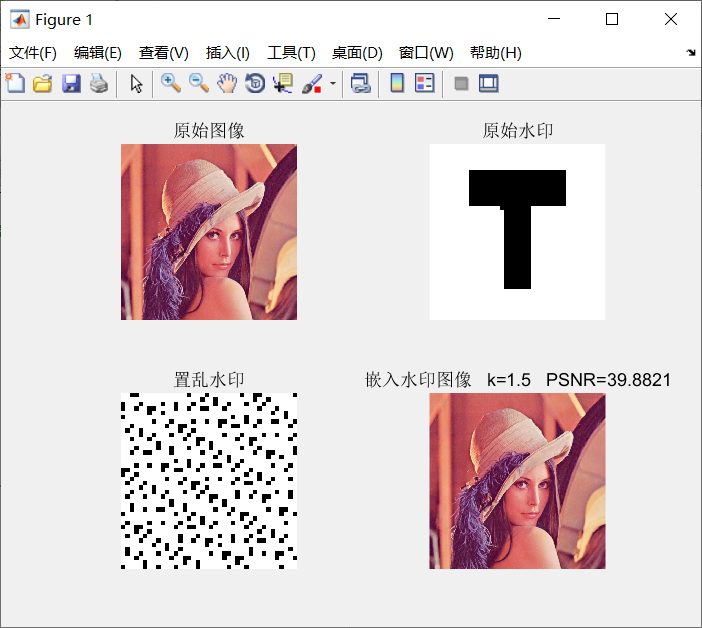The width and height of the screenshot is (702, 628).
Task: Open the 桌面(D) menu
Action: (x=357, y=53)
